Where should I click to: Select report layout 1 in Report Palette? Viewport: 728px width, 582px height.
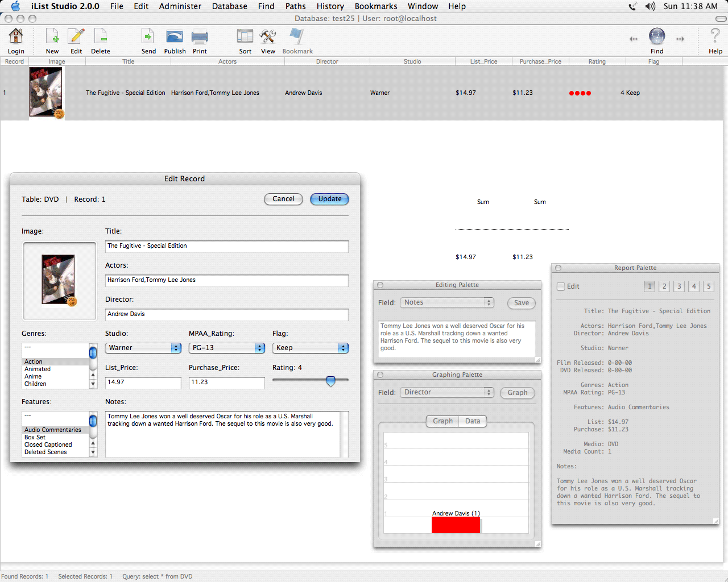650,286
